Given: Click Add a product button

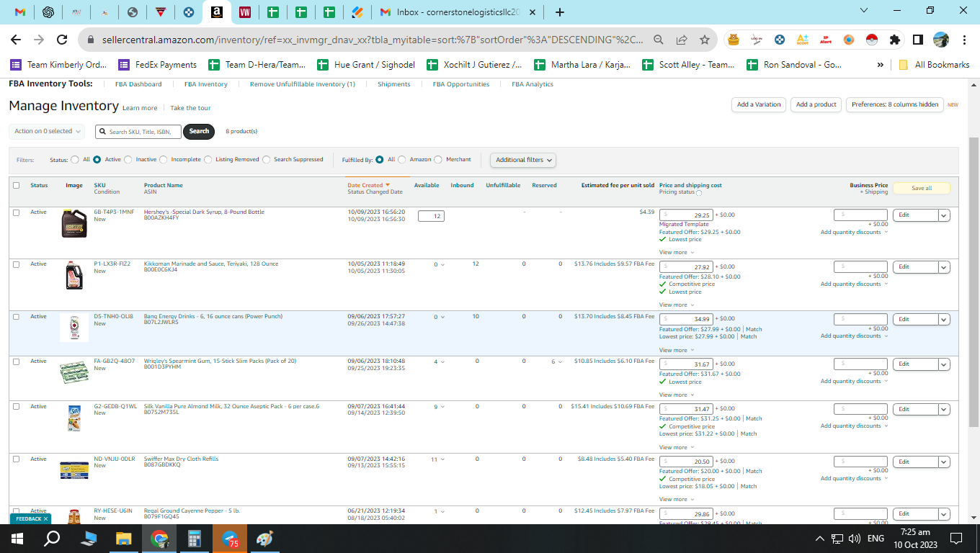Looking at the screenshot, I should click(x=816, y=104).
